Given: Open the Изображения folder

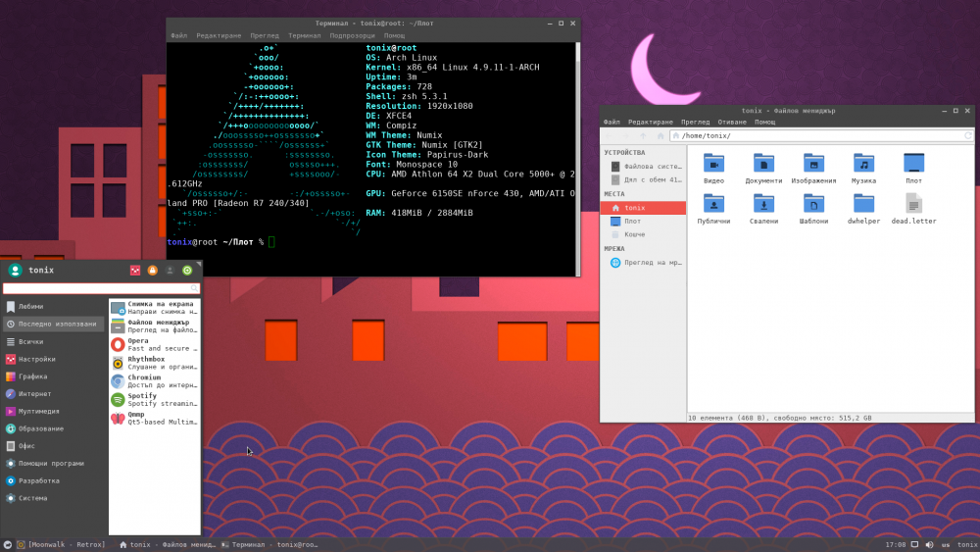Looking at the screenshot, I should (813, 168).
